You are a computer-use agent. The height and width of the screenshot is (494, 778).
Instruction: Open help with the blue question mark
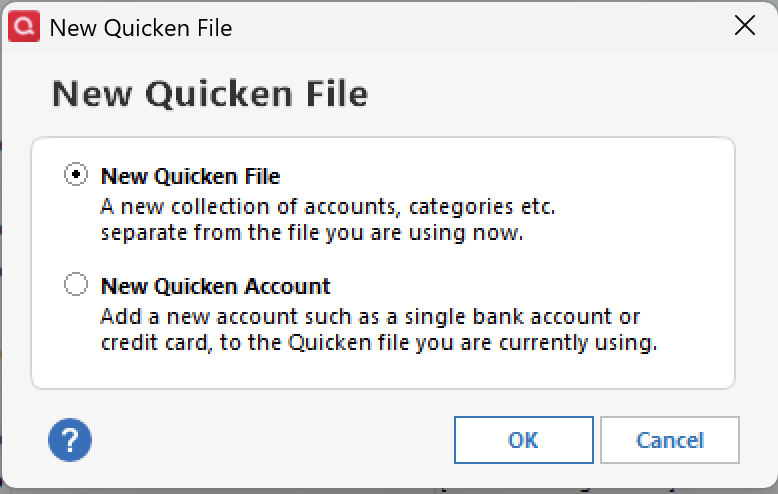click(70, 439)
